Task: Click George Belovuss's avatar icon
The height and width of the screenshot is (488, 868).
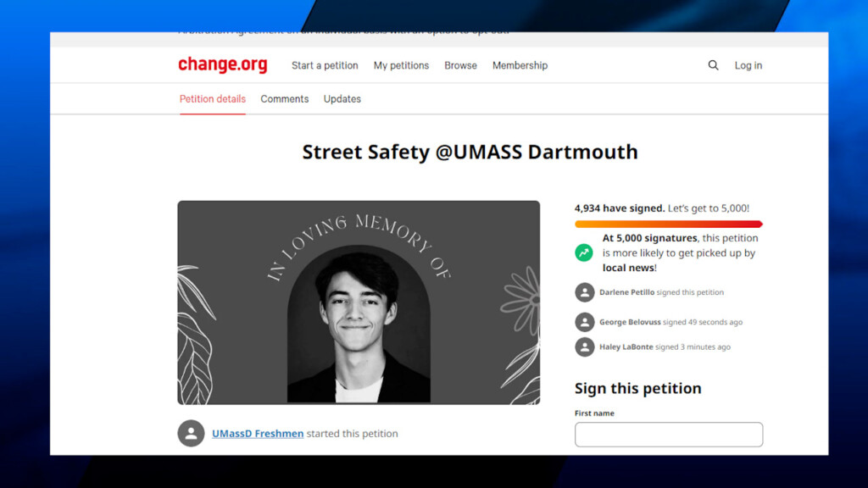Action: (585, 322)
